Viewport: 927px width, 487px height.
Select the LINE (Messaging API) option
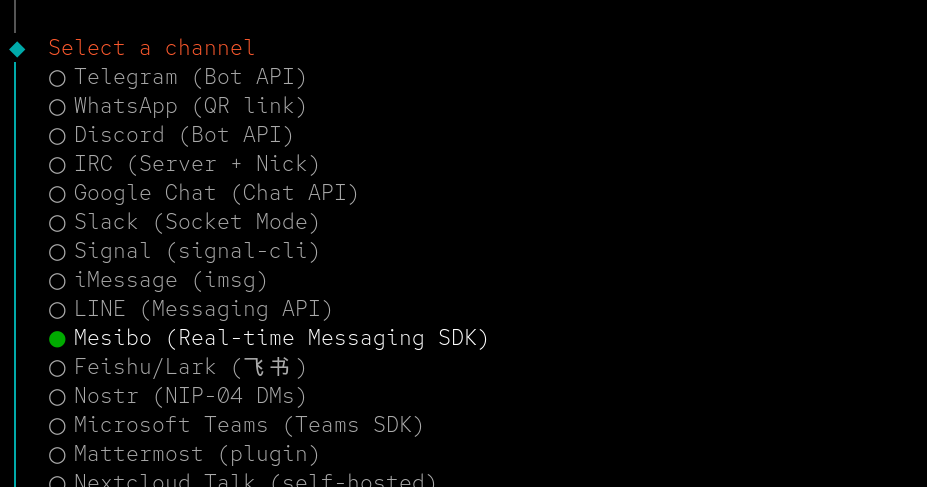click(x=57, y=310)
